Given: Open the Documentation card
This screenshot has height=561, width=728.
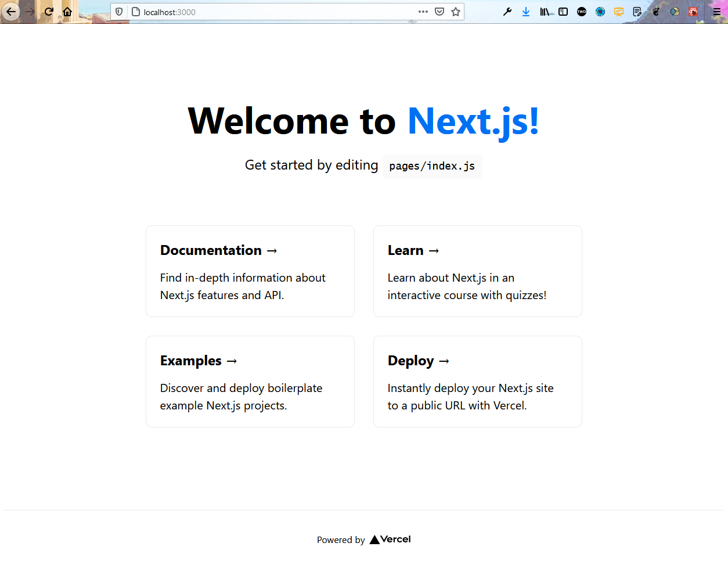Looking at the screenshot, I should [x=250, y=271].
